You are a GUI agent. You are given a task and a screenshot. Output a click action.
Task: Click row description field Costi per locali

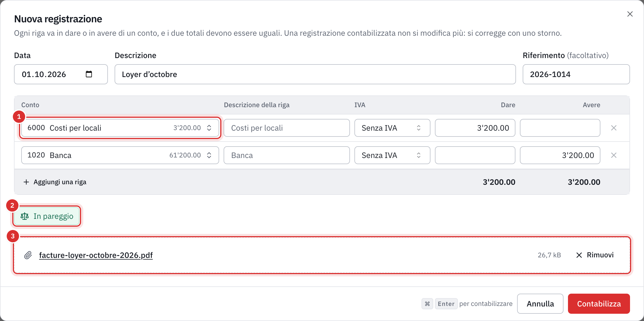(287, 128)
